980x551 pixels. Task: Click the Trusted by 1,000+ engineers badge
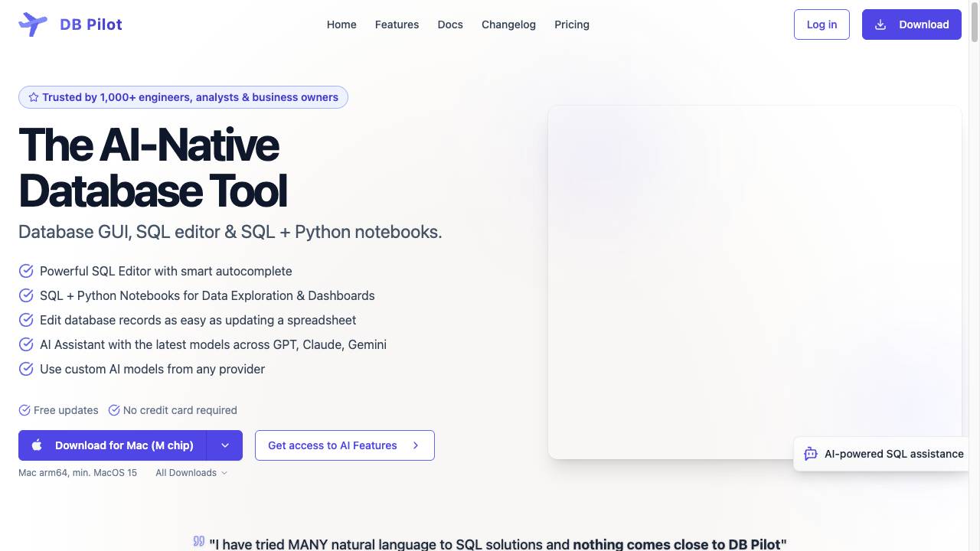pos(183,97)
